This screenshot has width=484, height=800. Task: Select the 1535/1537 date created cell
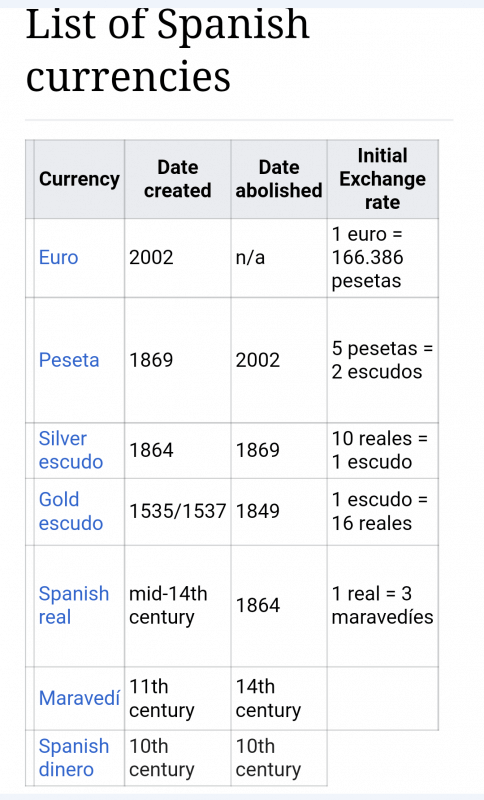[x=177, y=511]
